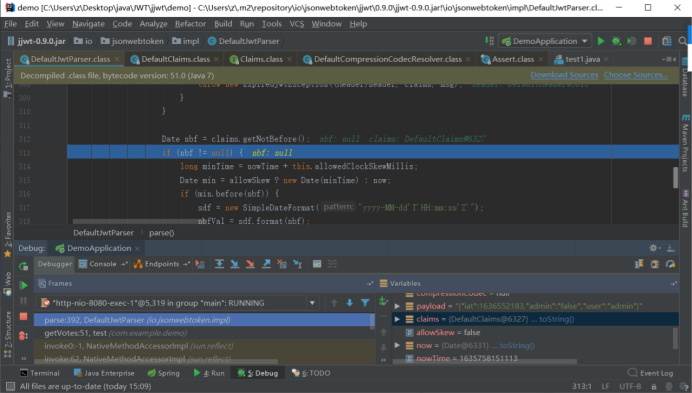692x393 pixels.
Task: Click the red Stop icon in main toolbar
Action: tap(648, 41)
